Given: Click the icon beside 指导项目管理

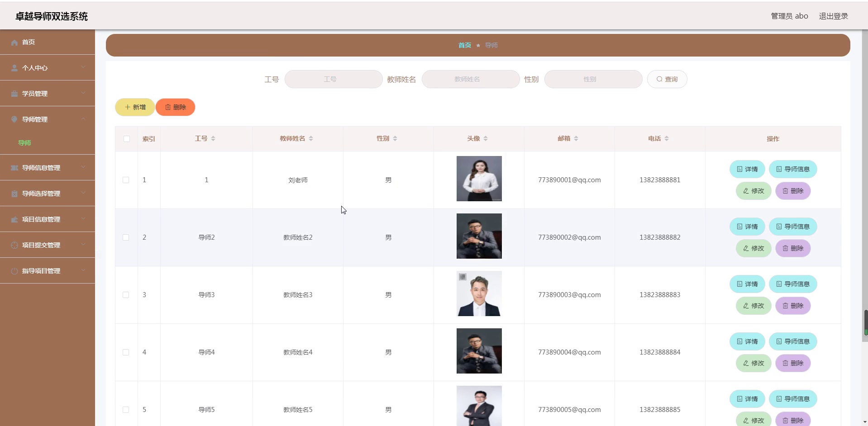Looking at the screenshot, I should tap(14, 271).
